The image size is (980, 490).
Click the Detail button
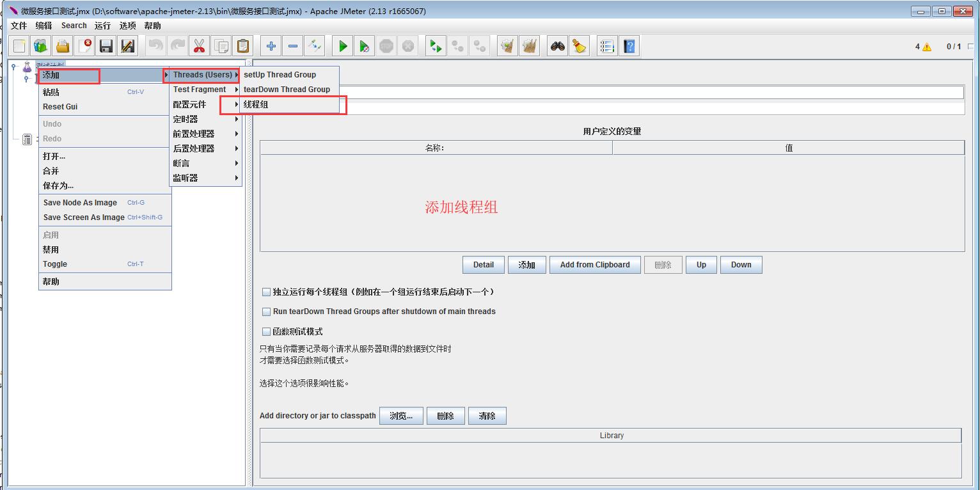pyautogui.click(x=484, y=265)
